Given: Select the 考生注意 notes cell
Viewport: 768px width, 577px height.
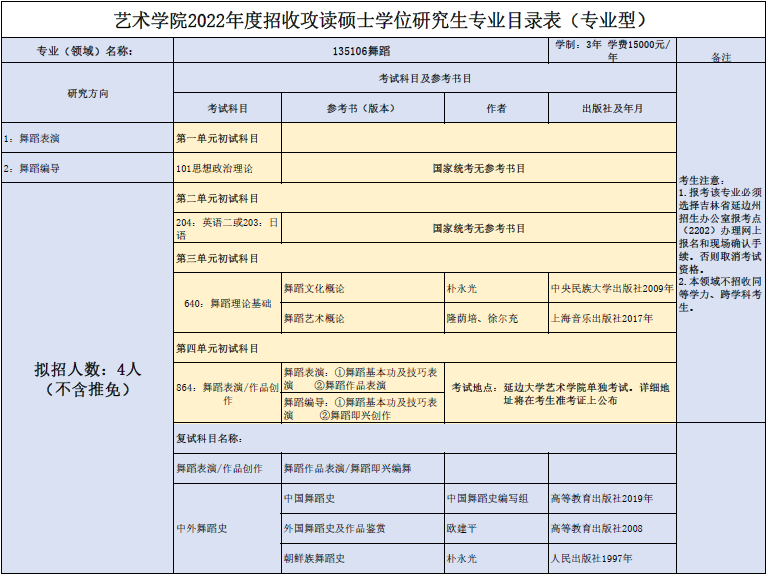Looking at the screenshot, I should 720,242.
